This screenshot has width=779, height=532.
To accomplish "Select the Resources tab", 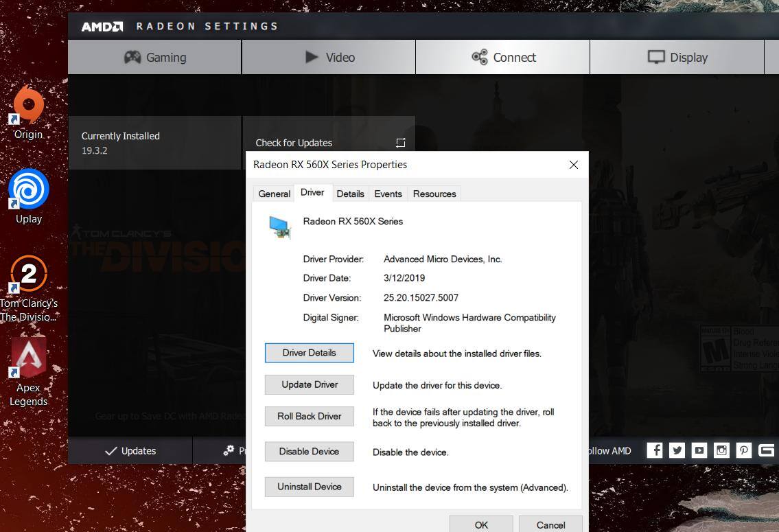I will tap(434, 194).
